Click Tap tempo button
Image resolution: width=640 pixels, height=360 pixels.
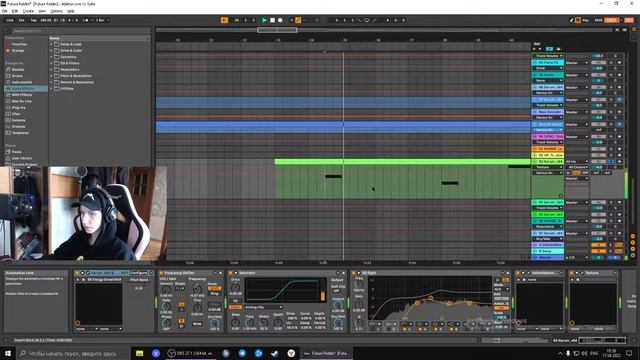click(33, 20)
